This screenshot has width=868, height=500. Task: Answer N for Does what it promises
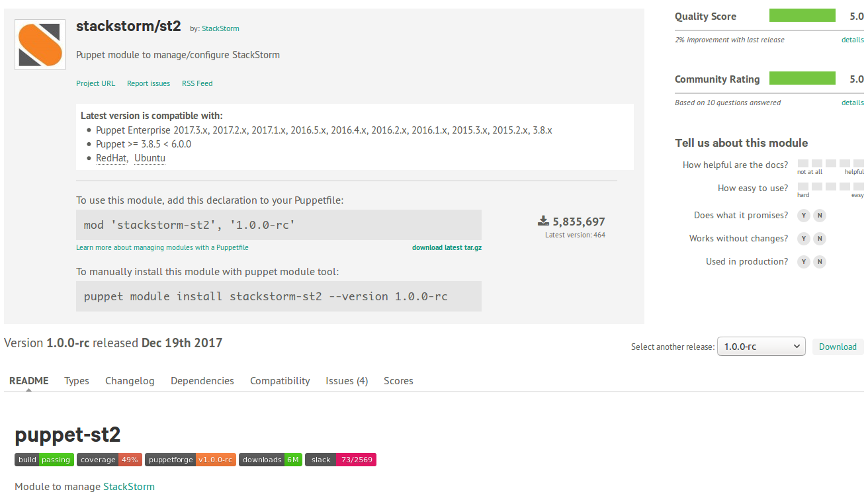pos(820,216)
